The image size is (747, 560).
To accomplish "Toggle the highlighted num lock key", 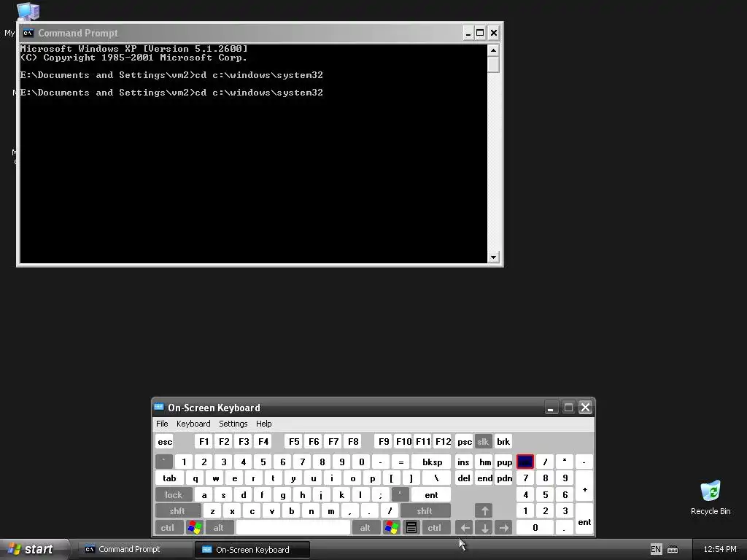I will [525, 462].
